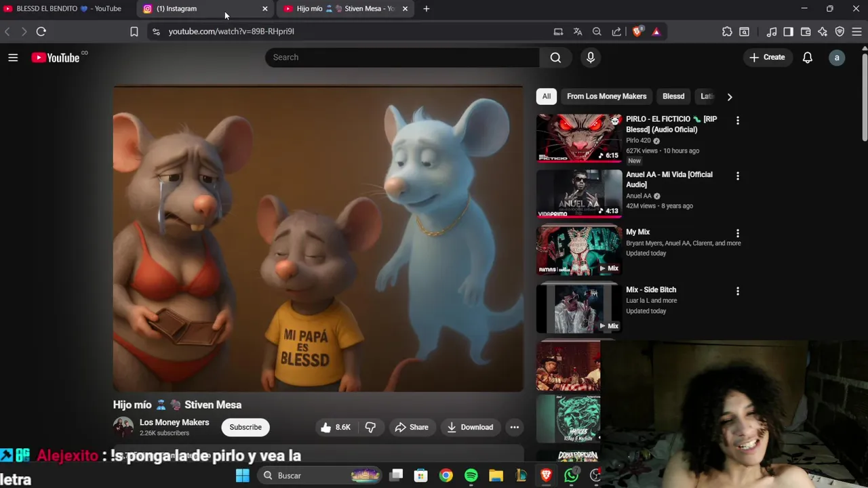This screenshot has height=488, width=868.
Task: Subscribe to Los Money Makers
Action: tap(245, 427)
